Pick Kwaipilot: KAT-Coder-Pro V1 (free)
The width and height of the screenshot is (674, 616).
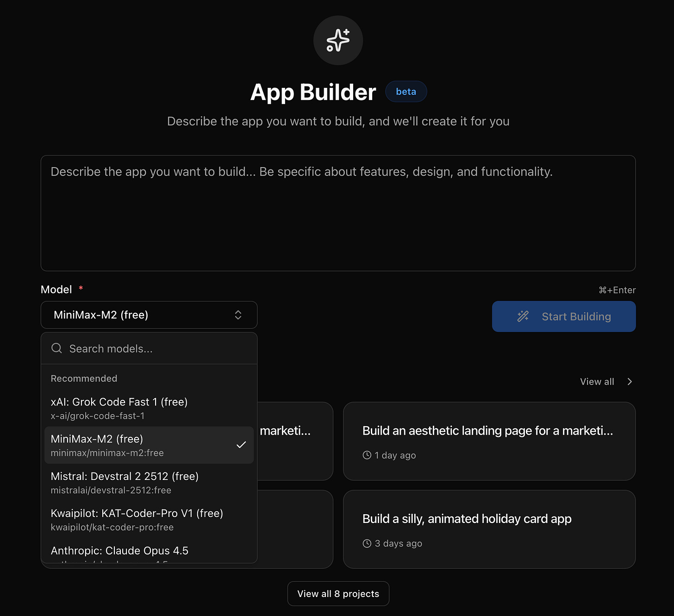(149, 520)
